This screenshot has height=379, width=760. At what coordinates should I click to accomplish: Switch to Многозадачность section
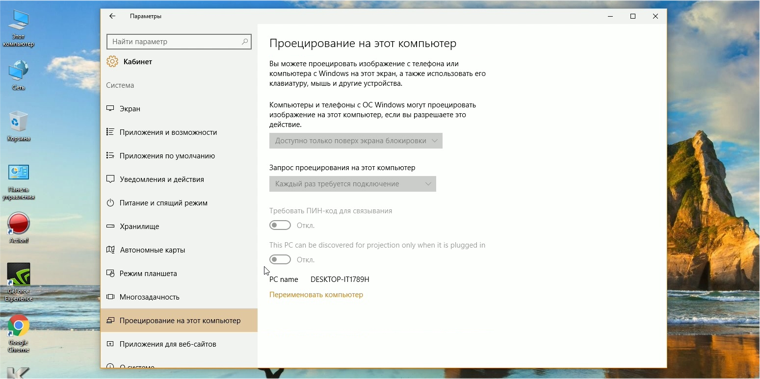(x=179, y=297)
